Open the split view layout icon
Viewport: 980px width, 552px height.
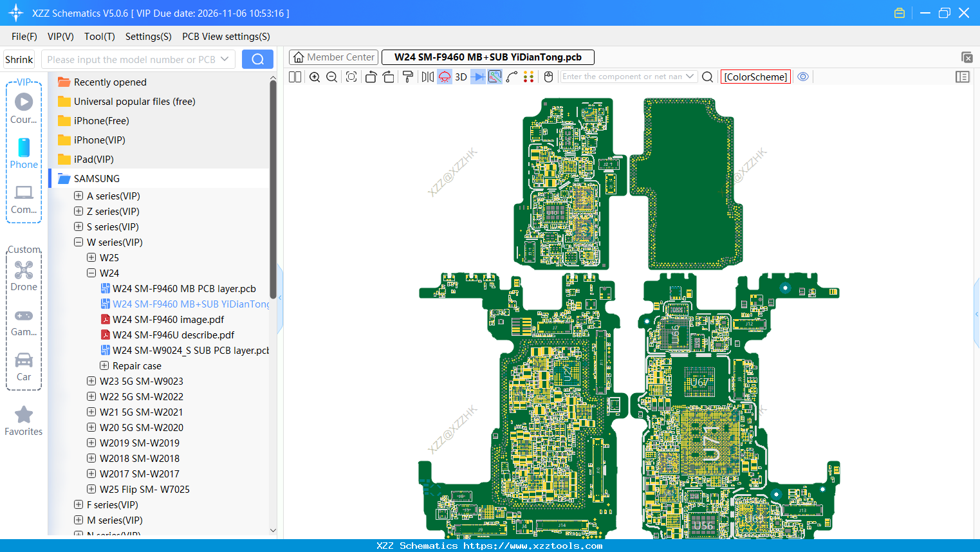coord(294,77)
